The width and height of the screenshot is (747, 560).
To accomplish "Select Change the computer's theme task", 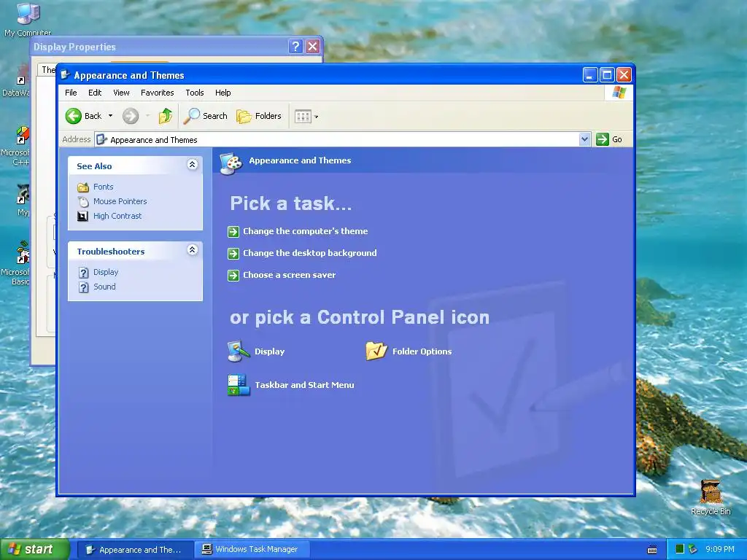I will [x=306, y=231].
